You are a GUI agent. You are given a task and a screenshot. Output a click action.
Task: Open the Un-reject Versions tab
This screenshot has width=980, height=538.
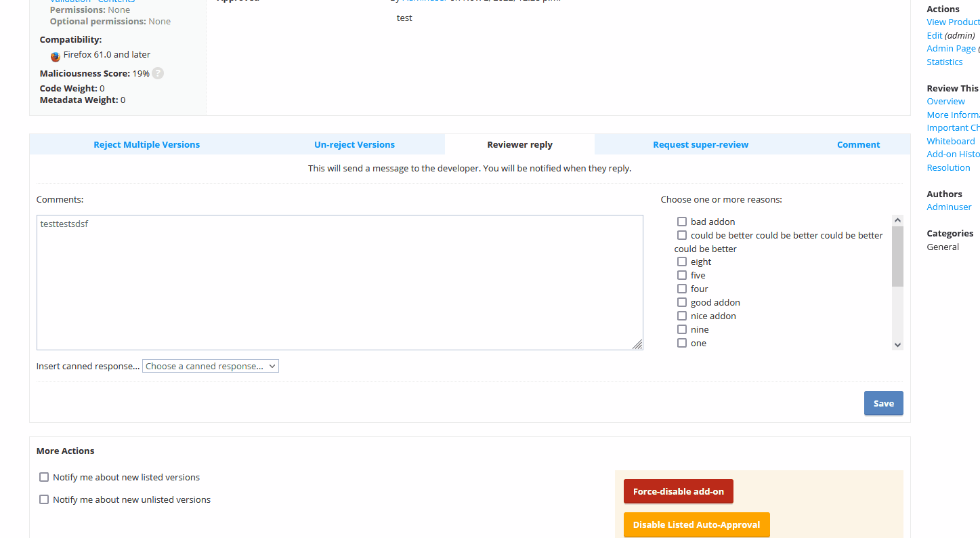coord(354,144)
